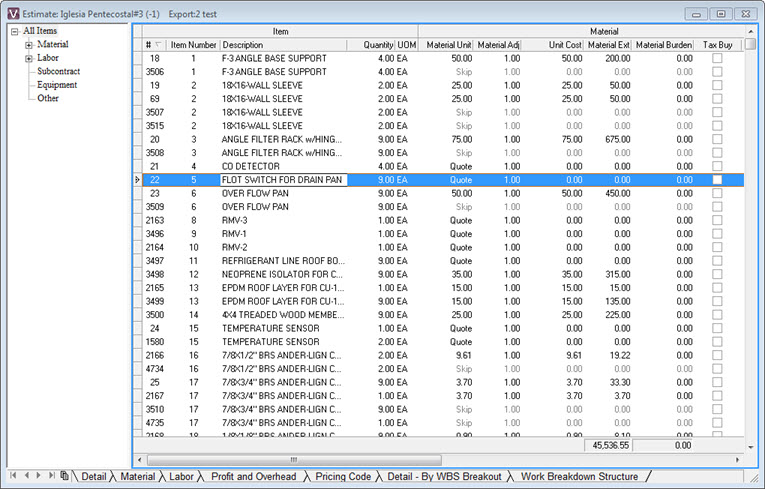The image size is (765, 489).
Task: Click the tab list pages icon
Action: click(64, 475)
